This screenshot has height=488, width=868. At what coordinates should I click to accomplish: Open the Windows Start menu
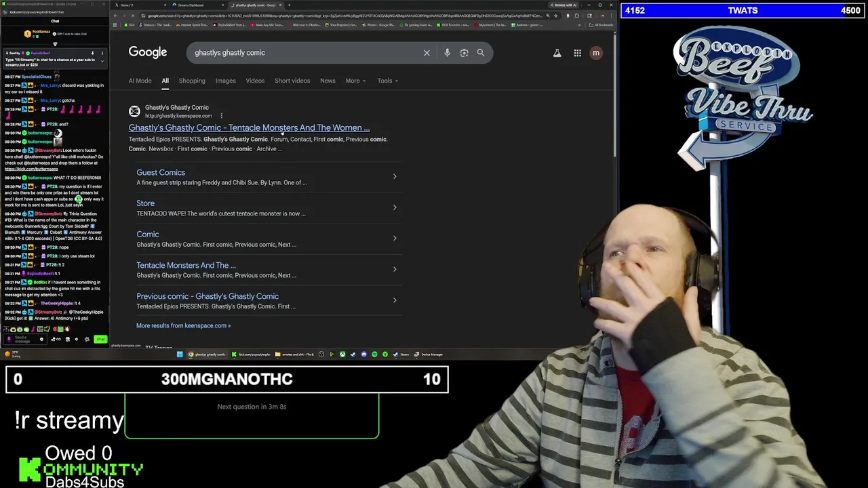point(180,354)
